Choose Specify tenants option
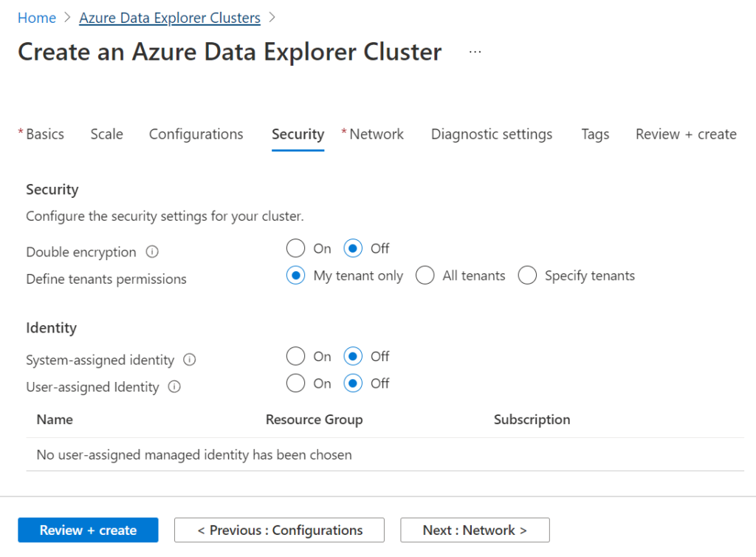Viewport: 756px width, 557px height. click(x=527, y=275)
